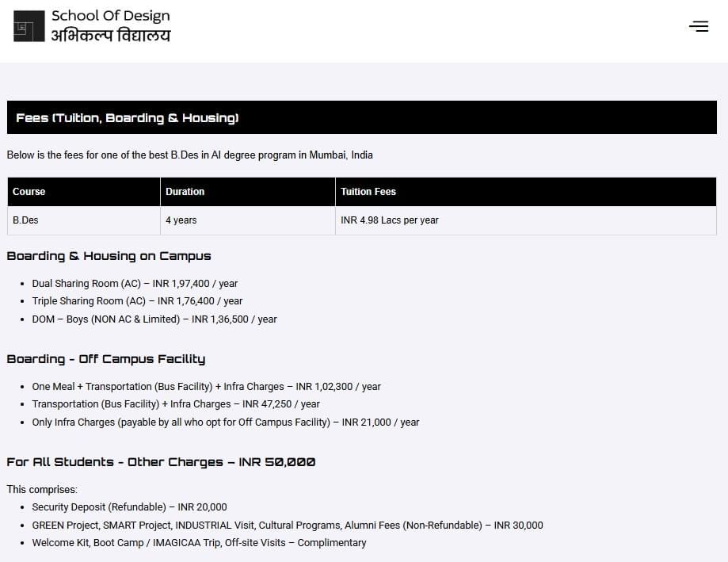Select the Fees (Tuition, Boarding & Housing) header
Image resolution: width=728 pixels, height=562 pixels.
click(125, 117)
